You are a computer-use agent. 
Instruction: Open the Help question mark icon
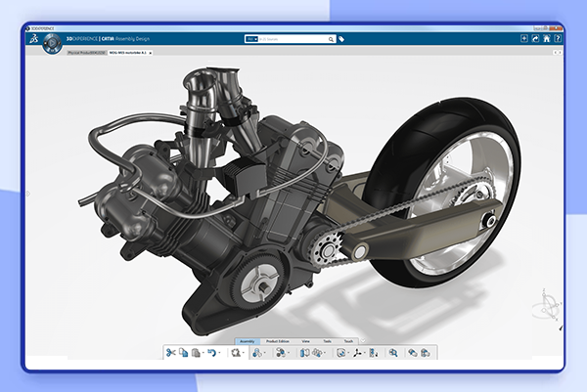coord(556,39)
